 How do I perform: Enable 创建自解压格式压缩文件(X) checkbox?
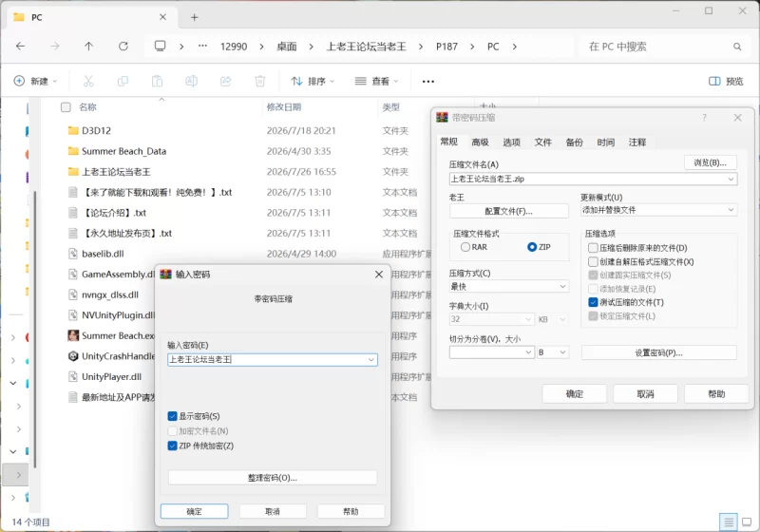coord(593,261)
